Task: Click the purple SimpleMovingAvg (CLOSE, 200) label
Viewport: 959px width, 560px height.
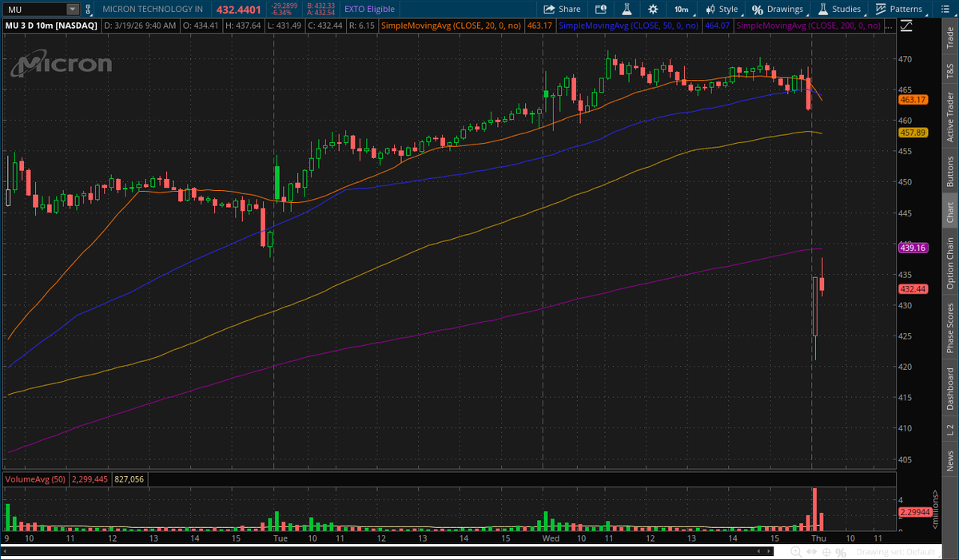Action: pyautogui.click(x=807, y=26)
